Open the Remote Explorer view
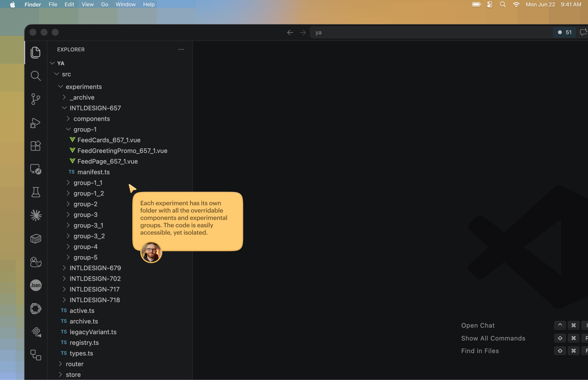This screenshot has width=588, height=380. pyautogui.click(x=36, y=169)
